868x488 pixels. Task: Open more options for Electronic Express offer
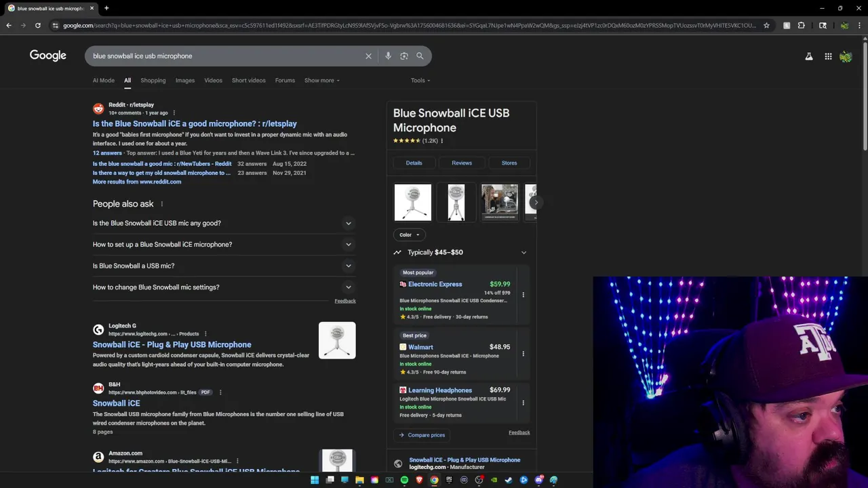pyautogui.click(x=523, y=295)
